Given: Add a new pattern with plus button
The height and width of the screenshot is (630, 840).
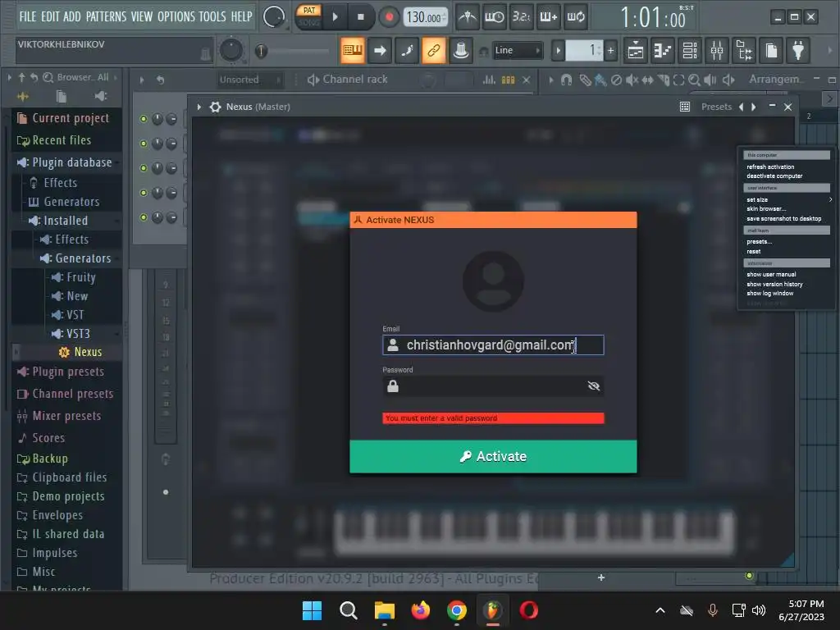Looking at the screenshot, I should tap(610, 50).
